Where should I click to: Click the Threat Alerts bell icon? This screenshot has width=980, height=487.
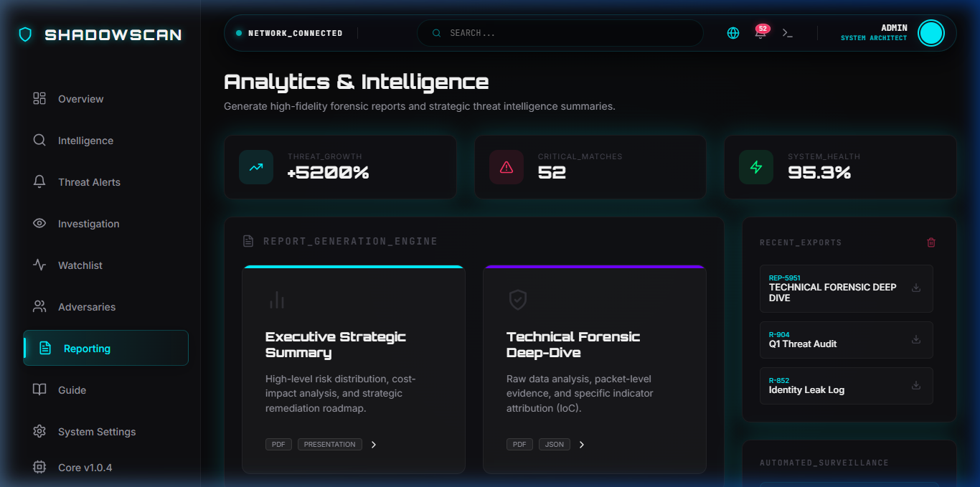click(x=39, y=182)
